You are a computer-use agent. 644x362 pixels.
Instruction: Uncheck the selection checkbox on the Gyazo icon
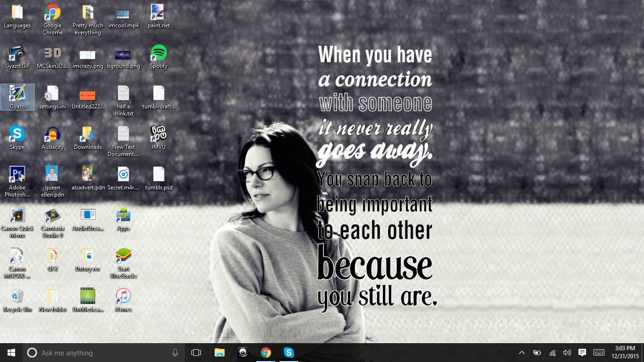pyautogui.click(x=12, y=88)
